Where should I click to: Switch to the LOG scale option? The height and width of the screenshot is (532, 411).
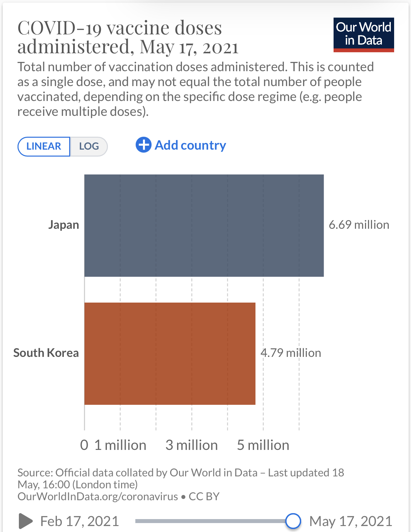coord(89,146)
